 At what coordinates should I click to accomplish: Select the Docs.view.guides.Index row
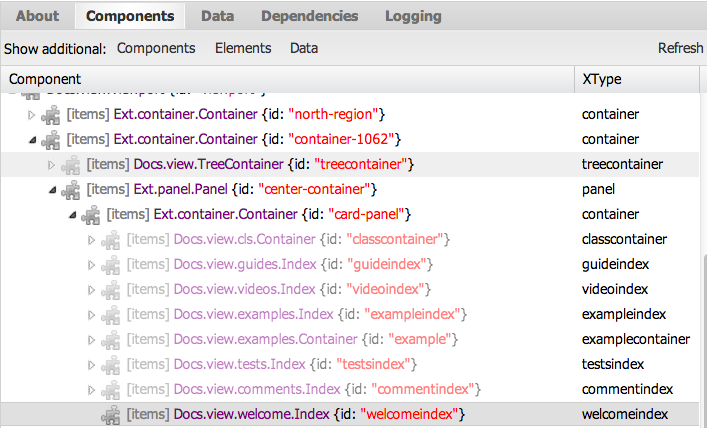coord(350,265)
